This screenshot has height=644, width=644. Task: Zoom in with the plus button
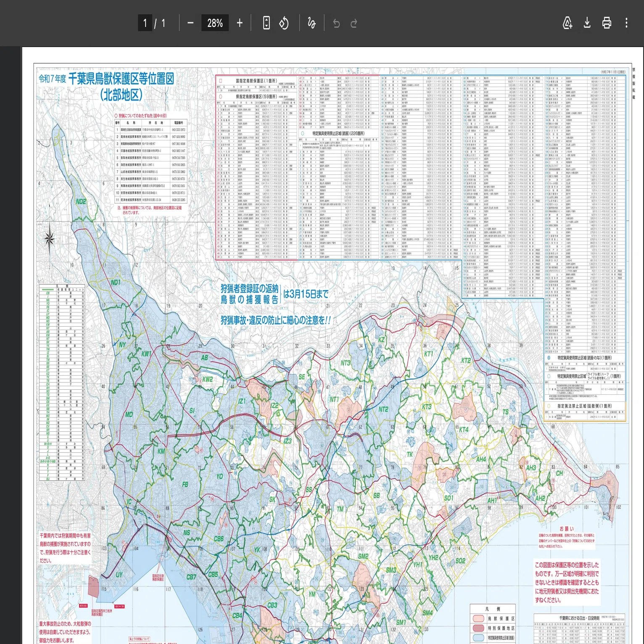(240, 23)
